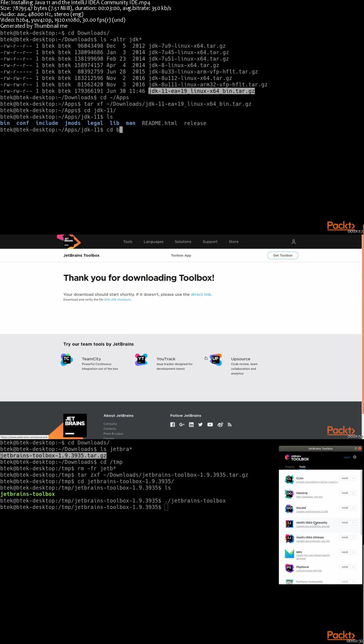Open the Tools menu on the JetBrains site

tap(128, 242)
